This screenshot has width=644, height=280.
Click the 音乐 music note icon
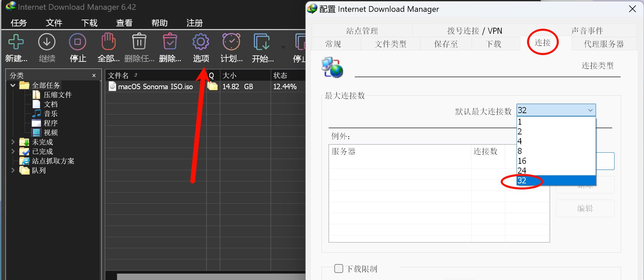pyautogui.click(x=36, y=113)
